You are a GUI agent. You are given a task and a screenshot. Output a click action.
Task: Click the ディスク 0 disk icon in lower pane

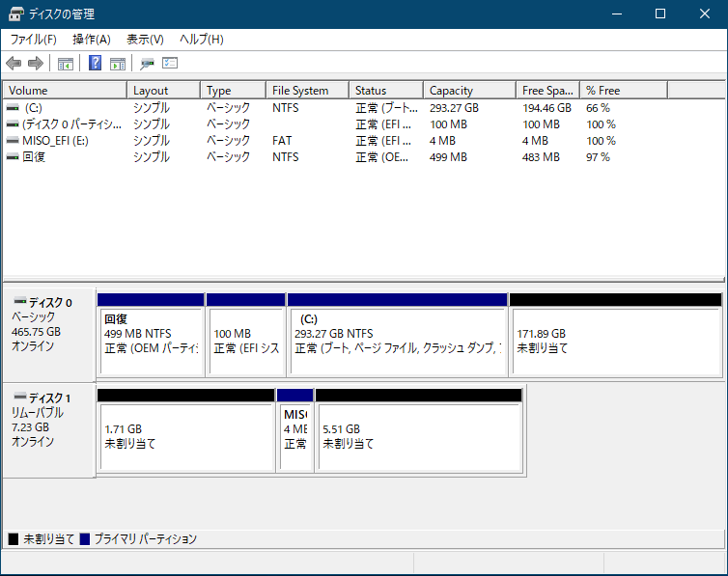pos(20,300)
